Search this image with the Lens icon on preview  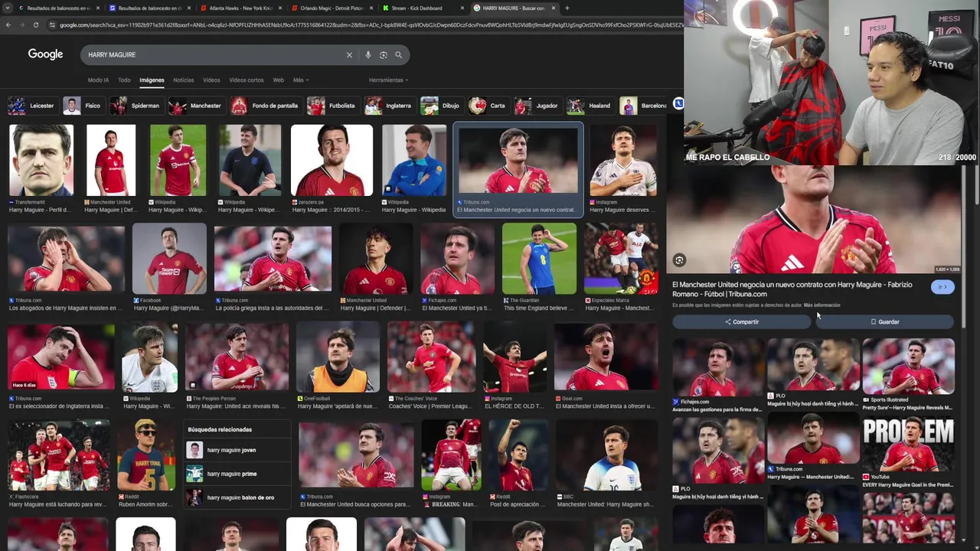(x=679, y=260)
